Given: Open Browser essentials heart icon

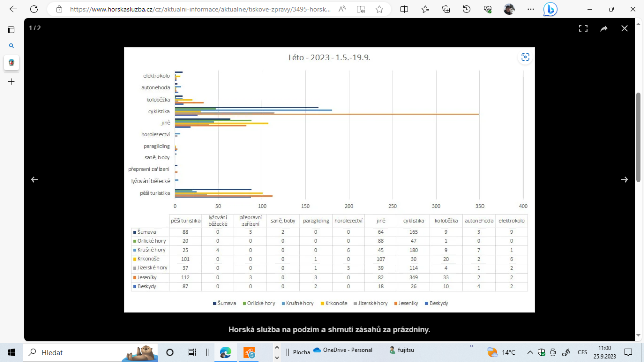Looking at the screenshot, I should click(x=487, y=9).
